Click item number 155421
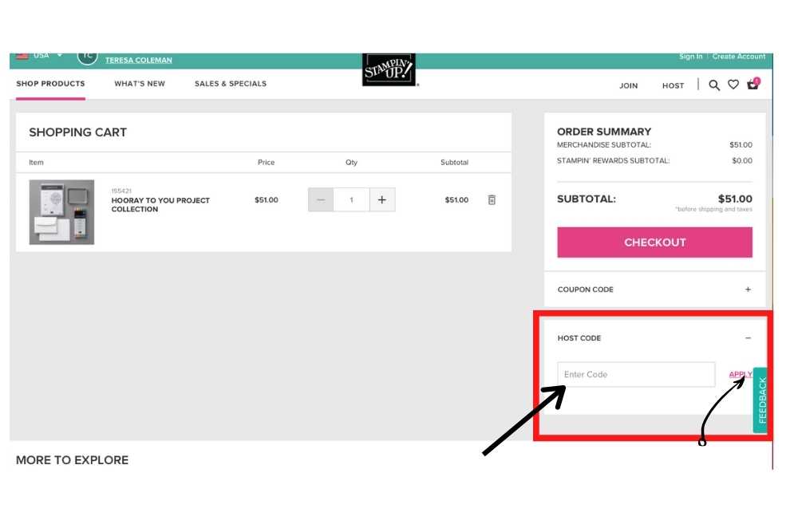Viewport: 798px width, 532px height. [x=121, y=191]
